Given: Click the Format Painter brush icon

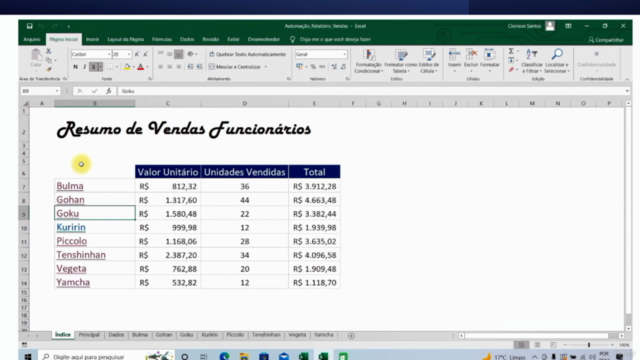Looking at the screenshot, I should (49, 69).
